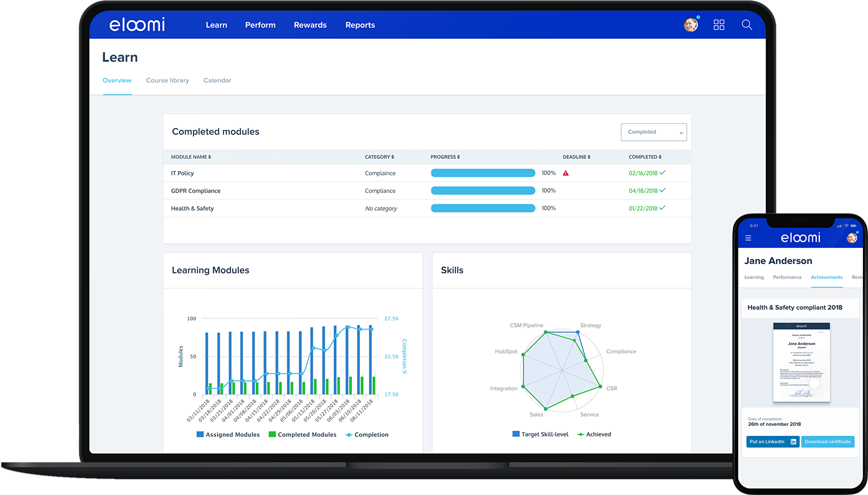
Task: Click the LinkedIn icon on the phone button
Action: click(793, 442)
